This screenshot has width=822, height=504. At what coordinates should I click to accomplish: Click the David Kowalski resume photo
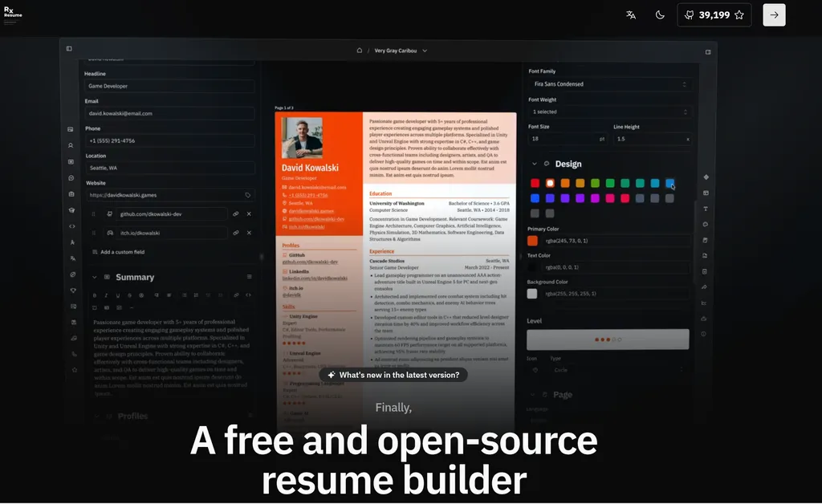pos(302,138)
